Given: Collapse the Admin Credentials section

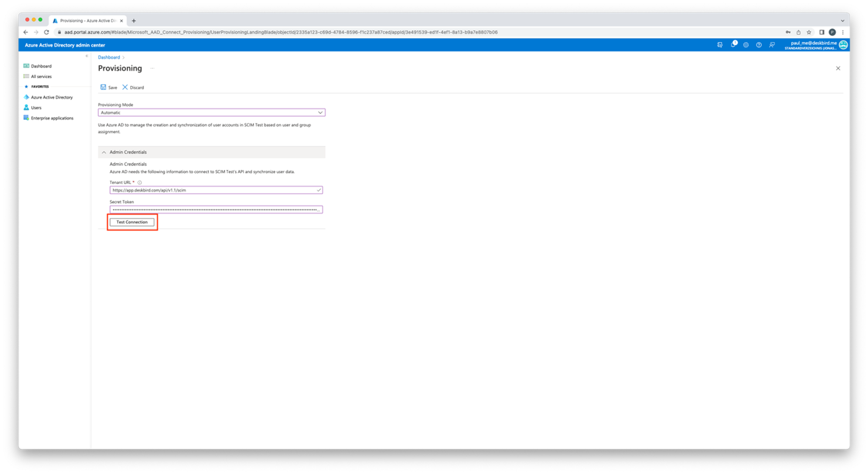Looking at the screenshot, I should point(104,152).
